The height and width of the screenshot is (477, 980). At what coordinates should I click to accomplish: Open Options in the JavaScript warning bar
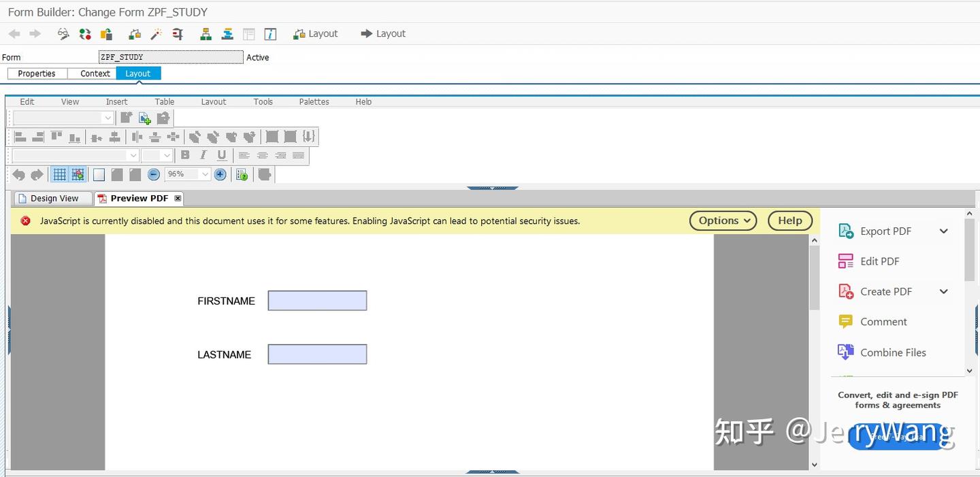(722, 220)
